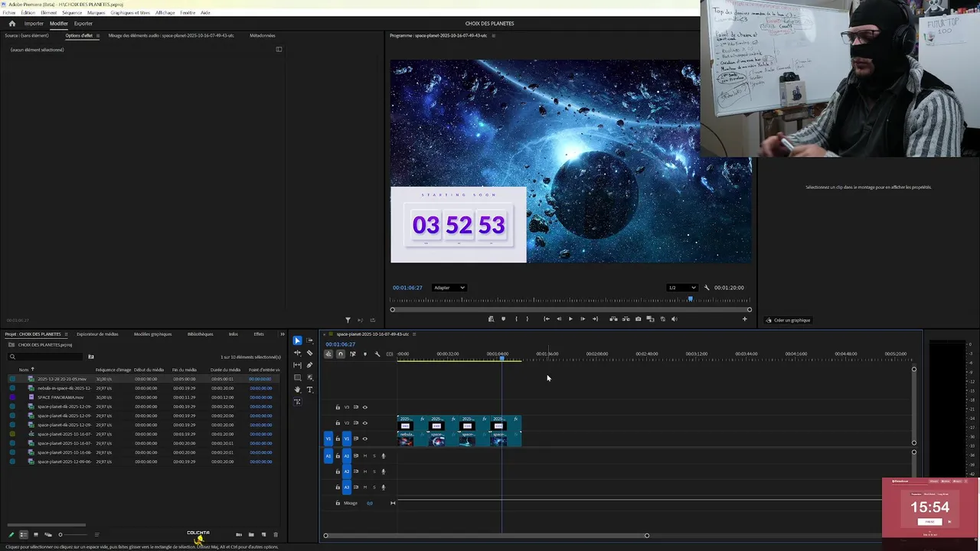Open the Adapter zoom level dropdown

tap(449, 288)
